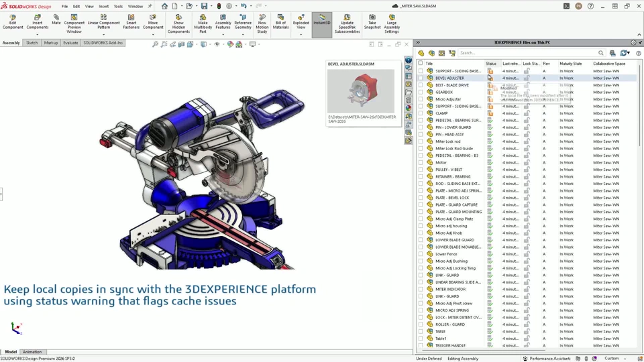Expand the Reference Geometry dropdown

click(x=243, y=35)
